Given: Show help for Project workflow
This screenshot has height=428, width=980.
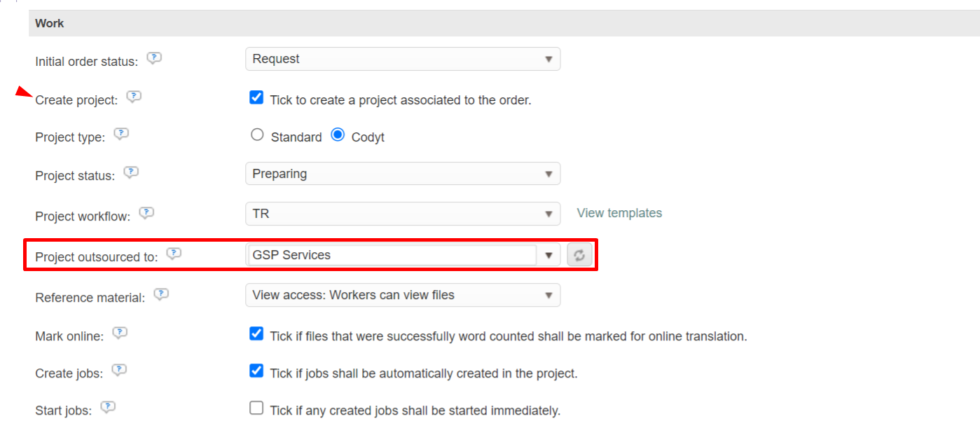Looking at the screenshot, I should click(x=146, y=213).
